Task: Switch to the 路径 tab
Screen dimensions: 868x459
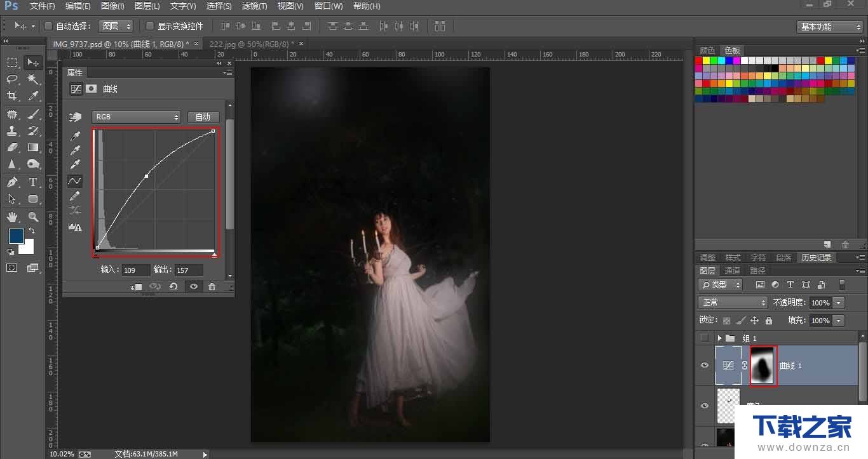Action: tap(757, 270)
